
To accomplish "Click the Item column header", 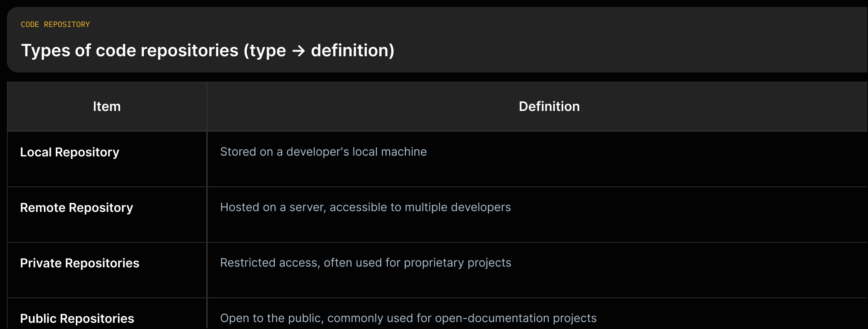I will (x=107, y=106).
